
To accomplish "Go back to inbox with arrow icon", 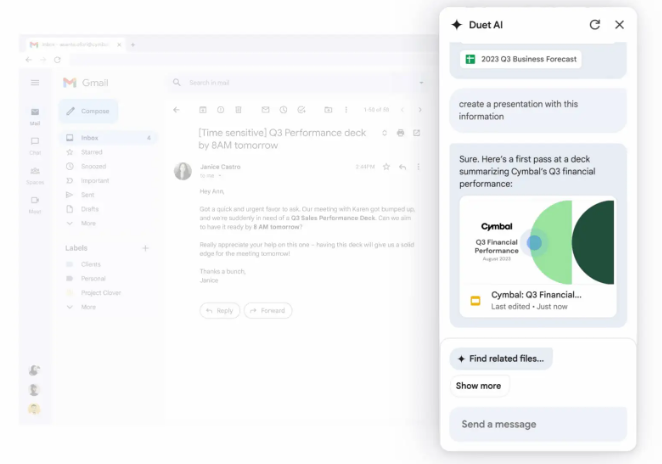I will click(x=176, y=110).
